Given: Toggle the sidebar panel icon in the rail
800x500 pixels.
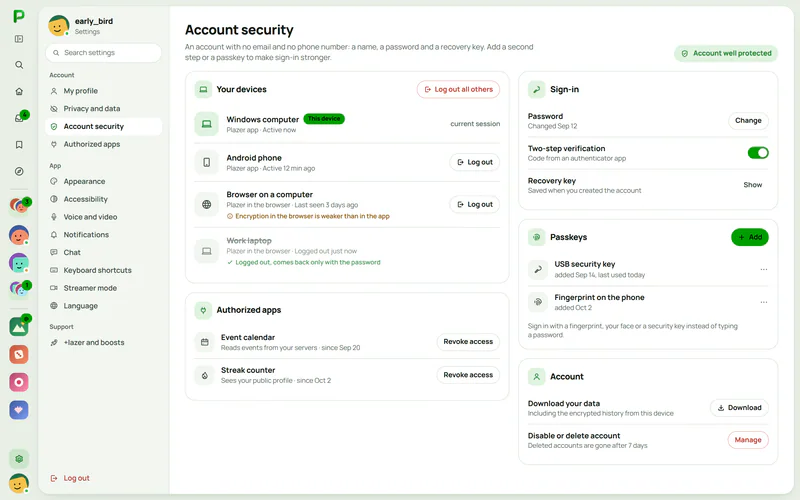Looking at the screenshot, I should pyautogui.click(x=19, y=39).
